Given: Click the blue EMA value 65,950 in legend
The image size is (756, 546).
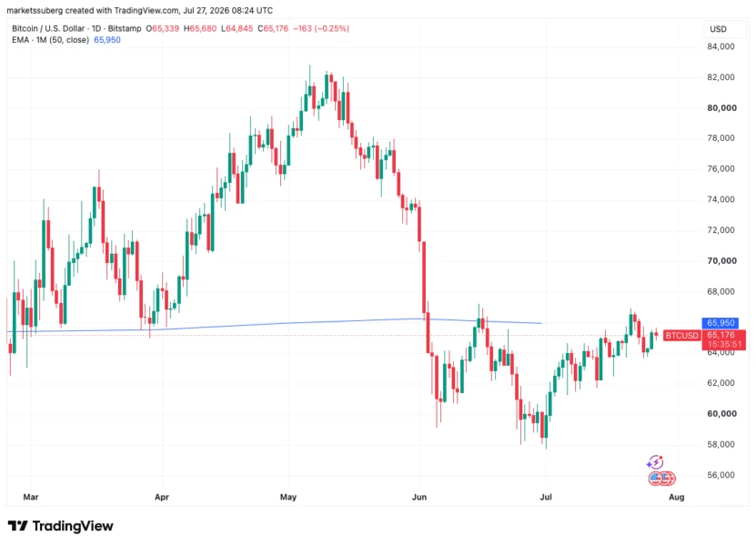Looking at the screenshot, I should tap(107, 40).
